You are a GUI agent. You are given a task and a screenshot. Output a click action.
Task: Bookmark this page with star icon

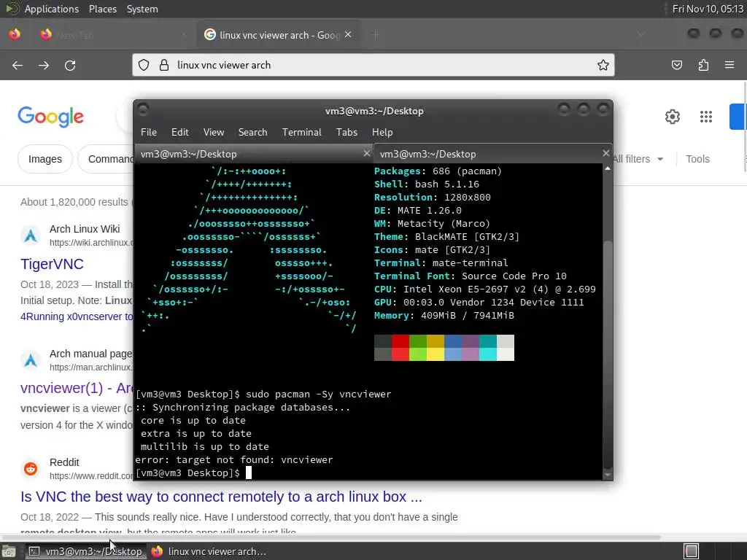click(603, 65)
